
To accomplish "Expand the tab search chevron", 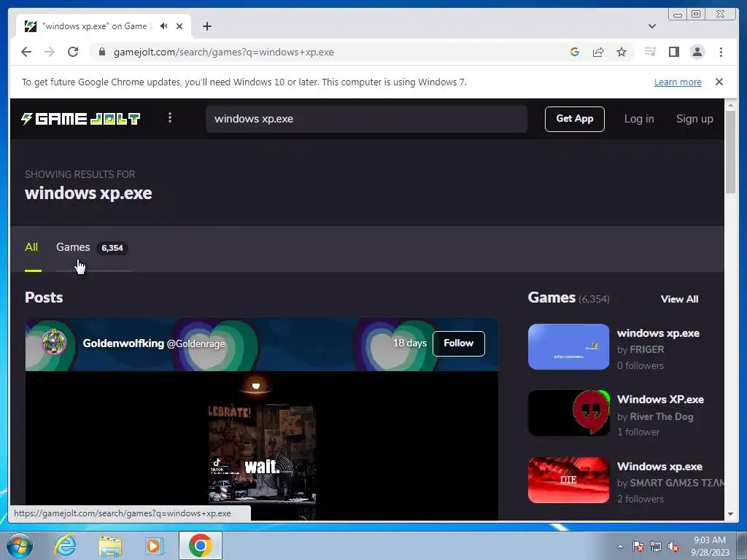I will [x=652, y=26].
